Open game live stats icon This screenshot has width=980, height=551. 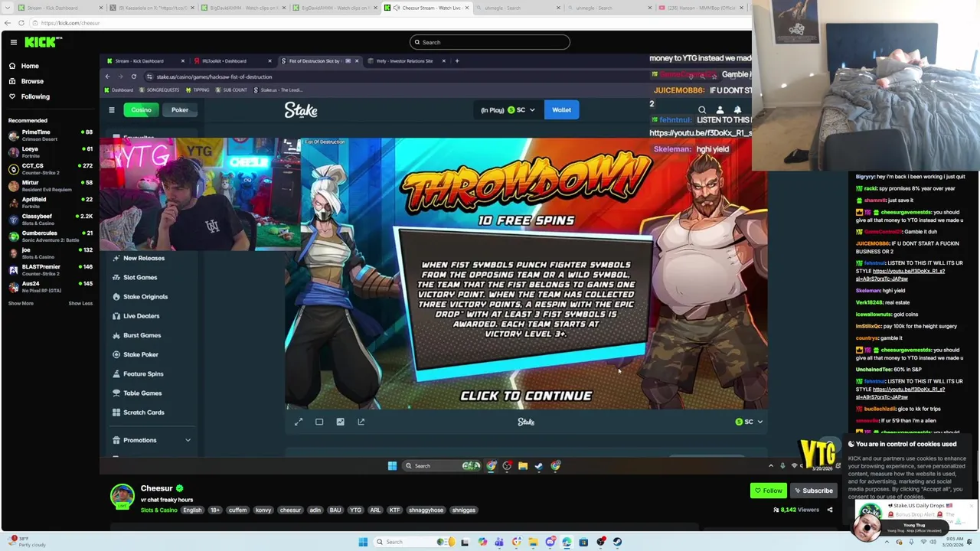click(340, 422)
